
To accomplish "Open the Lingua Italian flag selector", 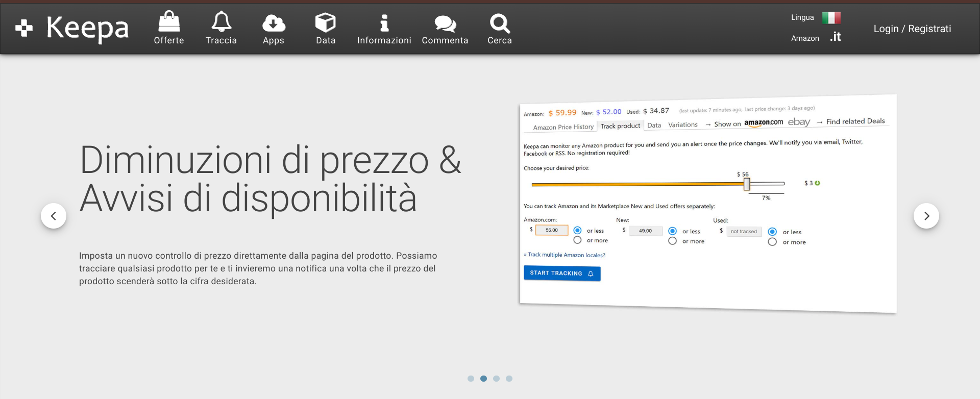I will click(x=831, y=18).
